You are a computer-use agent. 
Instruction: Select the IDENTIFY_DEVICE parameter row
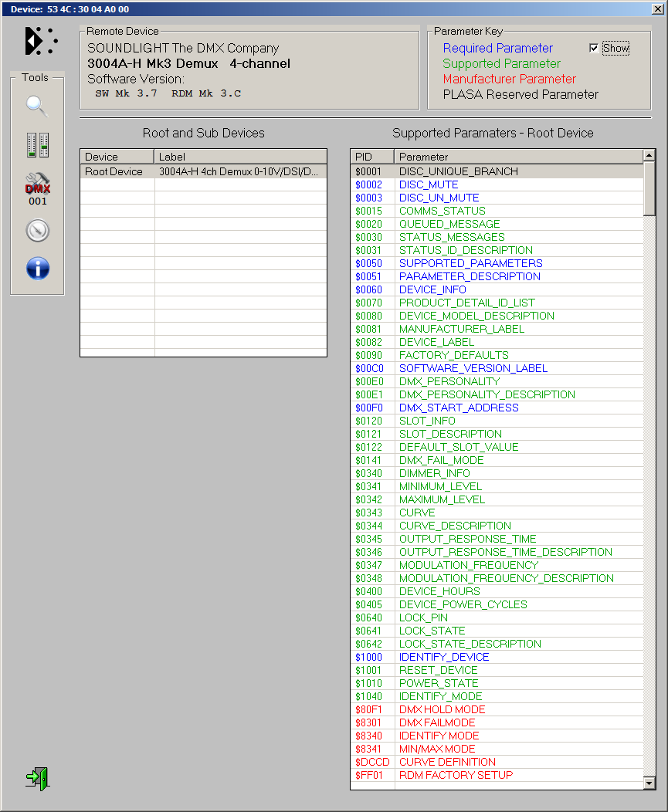pos(444,657)
